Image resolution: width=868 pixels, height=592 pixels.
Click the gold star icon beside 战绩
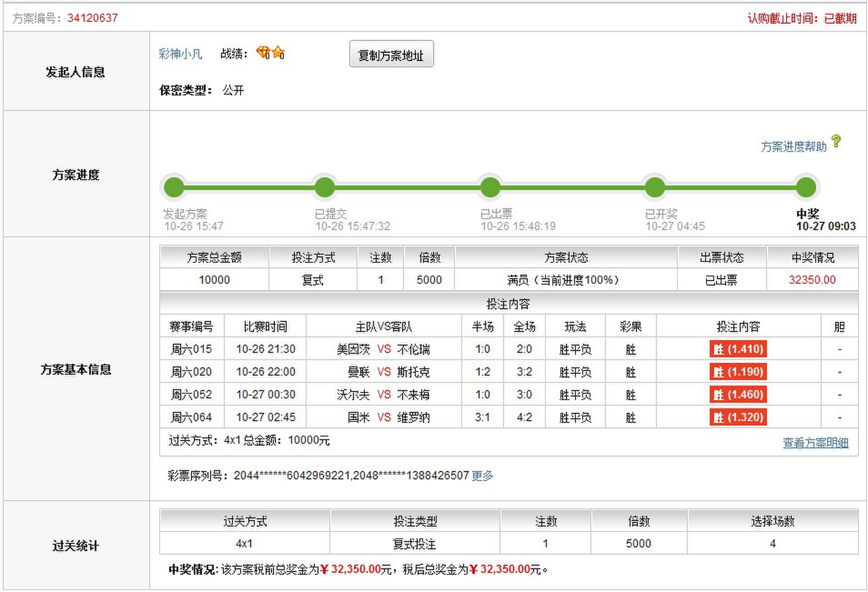pyautogui.click(x=278, y=53)
